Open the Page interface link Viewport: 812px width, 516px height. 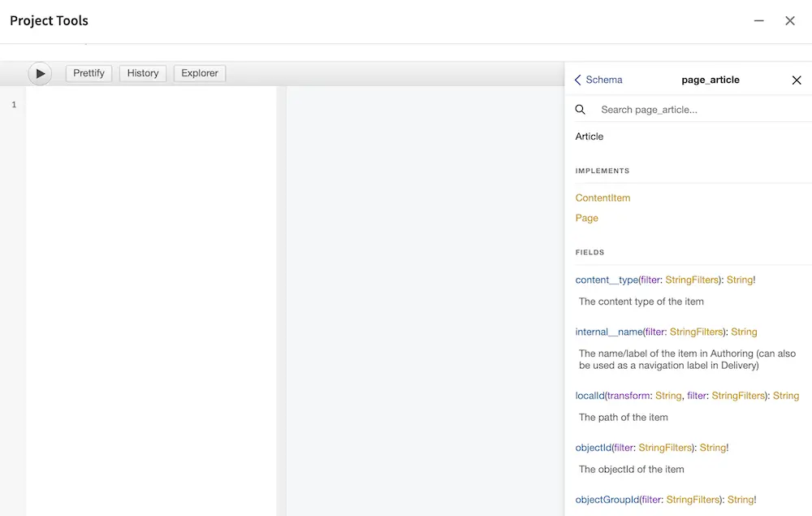(586, 218)
